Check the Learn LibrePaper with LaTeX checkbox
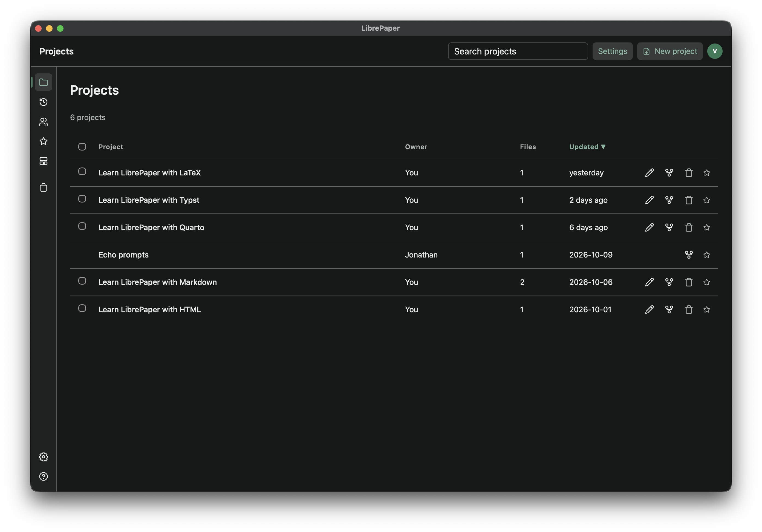Viewport: 762px width, 532px height. coord(82,171)
